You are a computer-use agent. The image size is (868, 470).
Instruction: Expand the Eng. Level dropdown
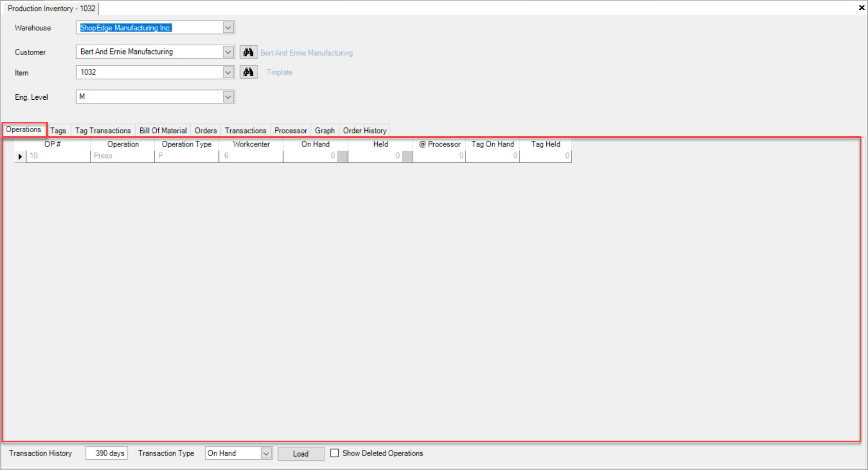228,97
